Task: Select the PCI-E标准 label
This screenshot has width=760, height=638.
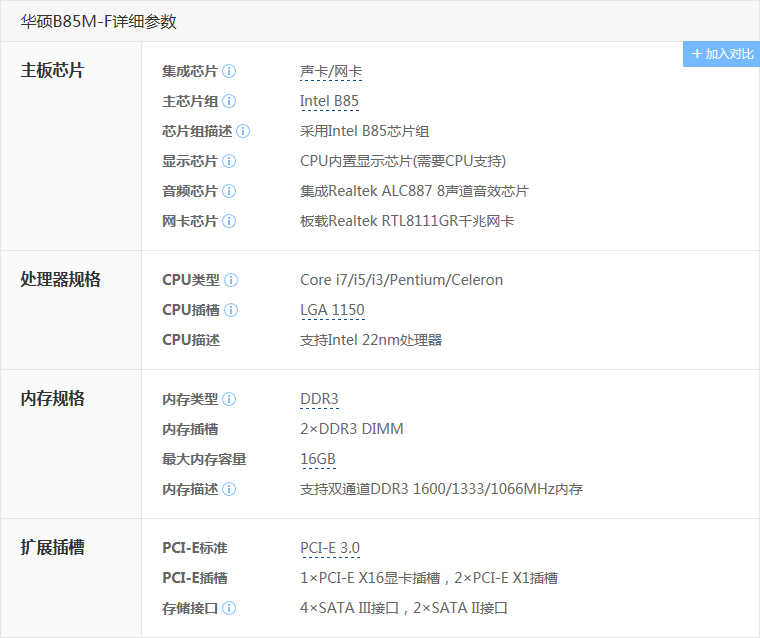Action: (x=195, y=548)
